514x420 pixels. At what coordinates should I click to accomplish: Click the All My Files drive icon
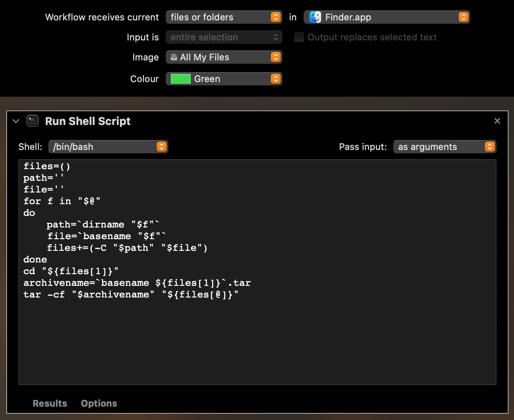pyautogui.click(x=174, y=57)
